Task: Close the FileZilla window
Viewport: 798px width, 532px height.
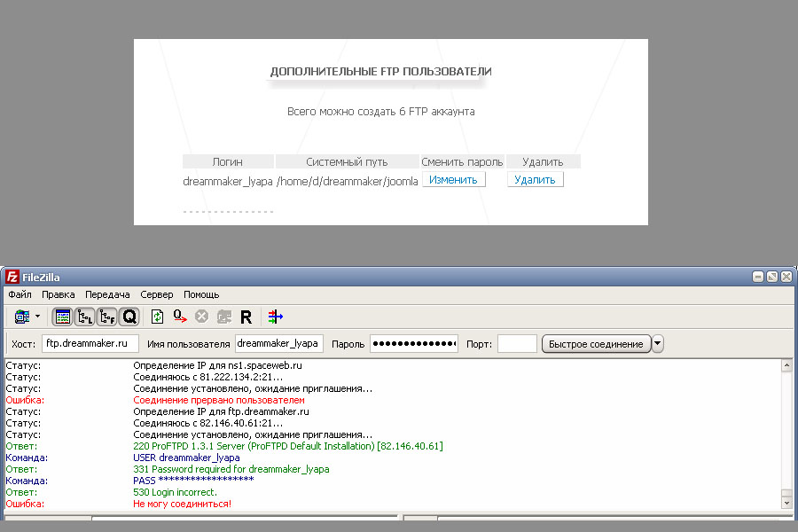Action: [786, 277]
